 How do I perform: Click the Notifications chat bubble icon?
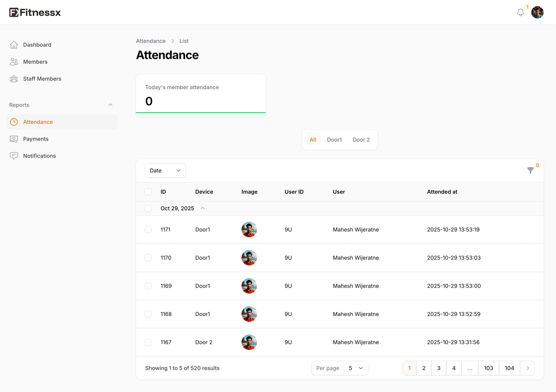14,156
